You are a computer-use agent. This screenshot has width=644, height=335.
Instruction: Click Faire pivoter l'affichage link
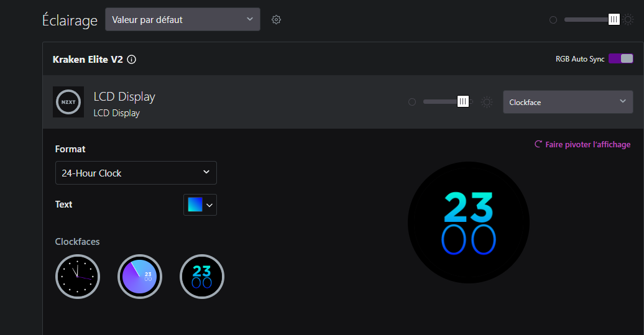tap(587, 144)
